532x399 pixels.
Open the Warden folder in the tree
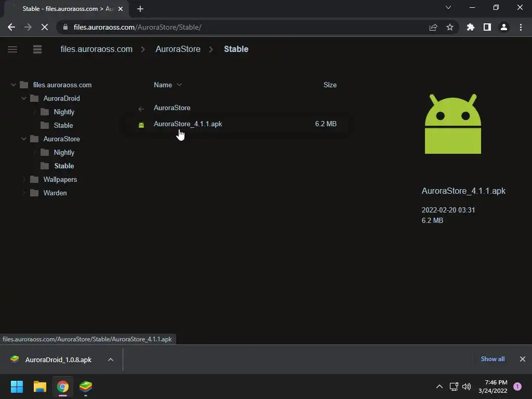tap(55, 193)
